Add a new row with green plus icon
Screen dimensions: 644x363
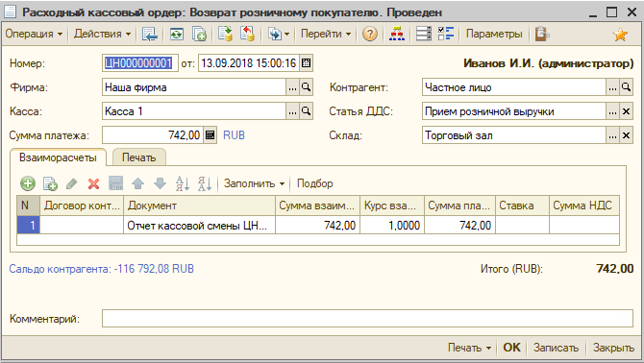pos(28,183)
